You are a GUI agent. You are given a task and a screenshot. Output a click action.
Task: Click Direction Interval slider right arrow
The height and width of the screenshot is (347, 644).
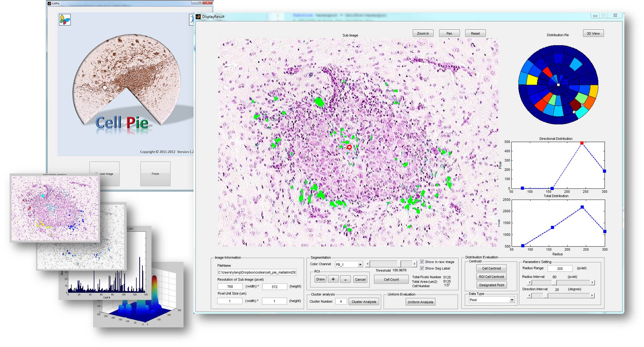coord(592,295)
